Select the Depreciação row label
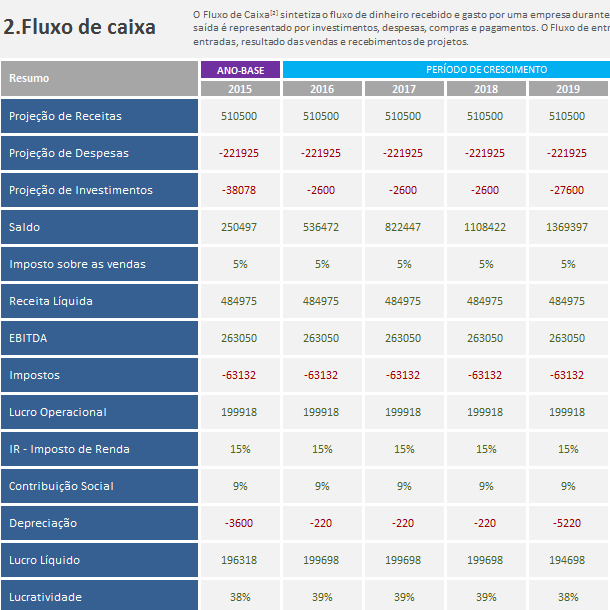The width and height of the screenshot is (610, 610). [100, 523]
